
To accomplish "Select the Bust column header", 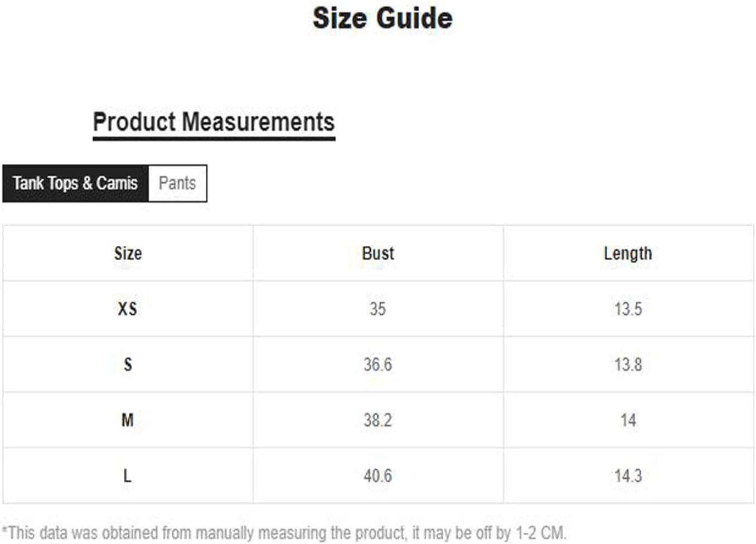I will point(378,254).
